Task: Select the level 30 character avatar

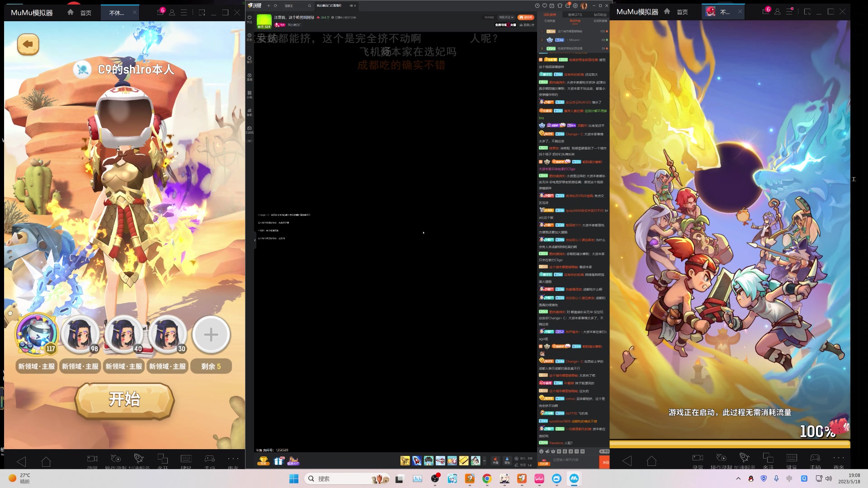Action: (168, 334)
